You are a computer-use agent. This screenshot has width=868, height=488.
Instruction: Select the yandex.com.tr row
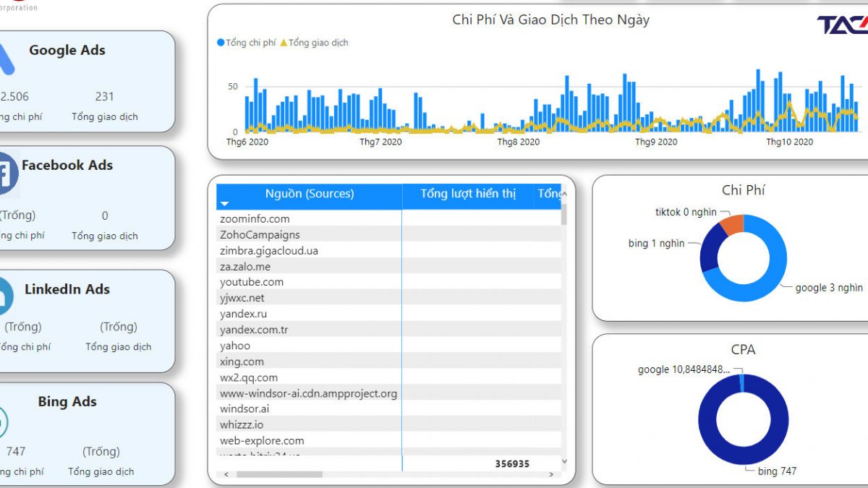[389, 330]
